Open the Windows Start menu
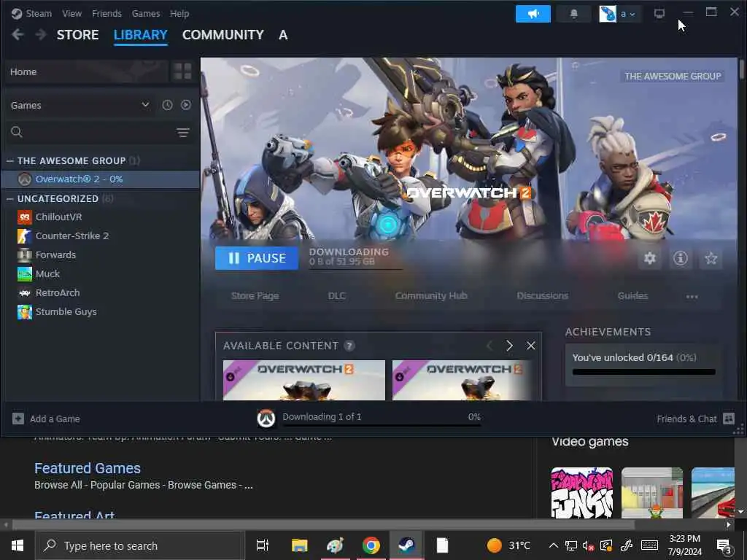Image resolution: width=747 pixels, height=560 pixels. (18, 545)
